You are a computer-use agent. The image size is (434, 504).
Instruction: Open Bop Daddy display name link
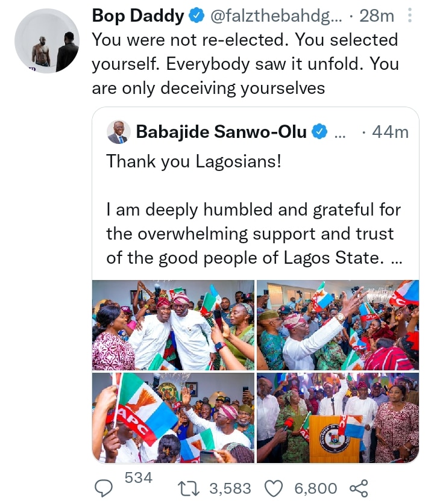pos(138,16)
